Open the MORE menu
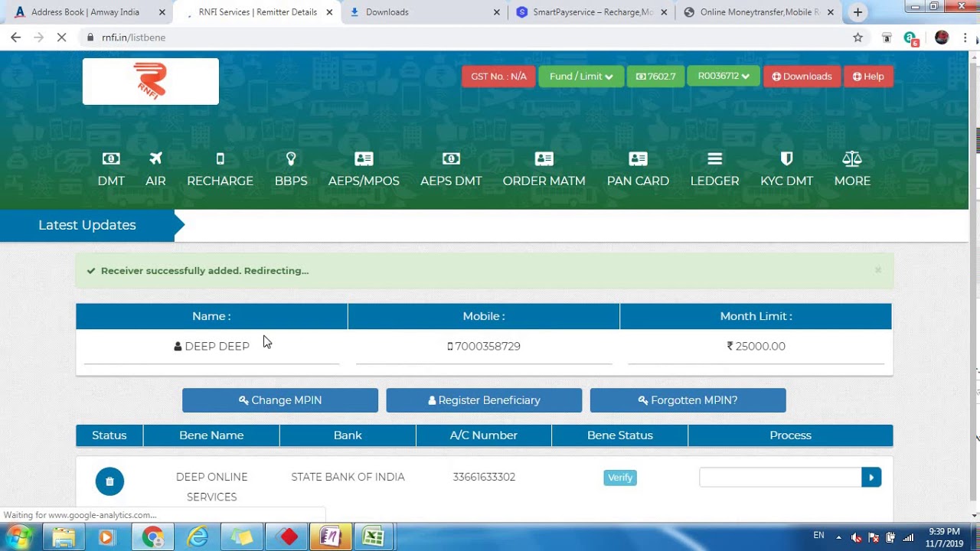 (852, 169)
